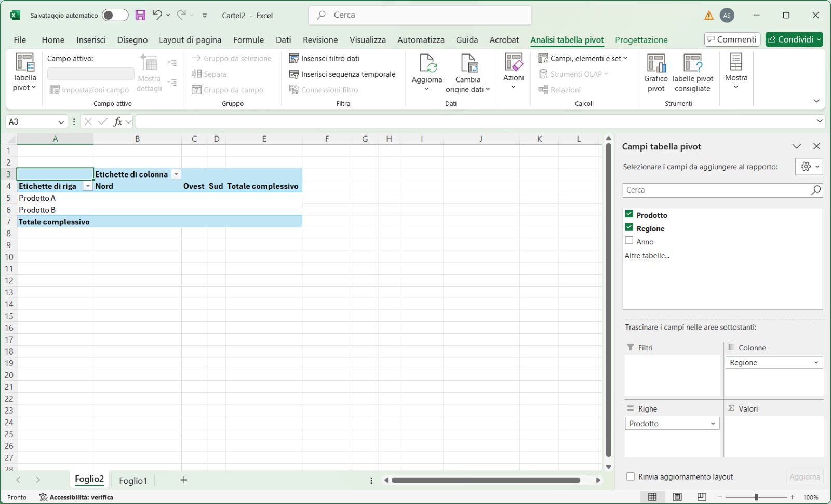Enable Rinvia aggiornamento layout checkbox

point(631,476)
